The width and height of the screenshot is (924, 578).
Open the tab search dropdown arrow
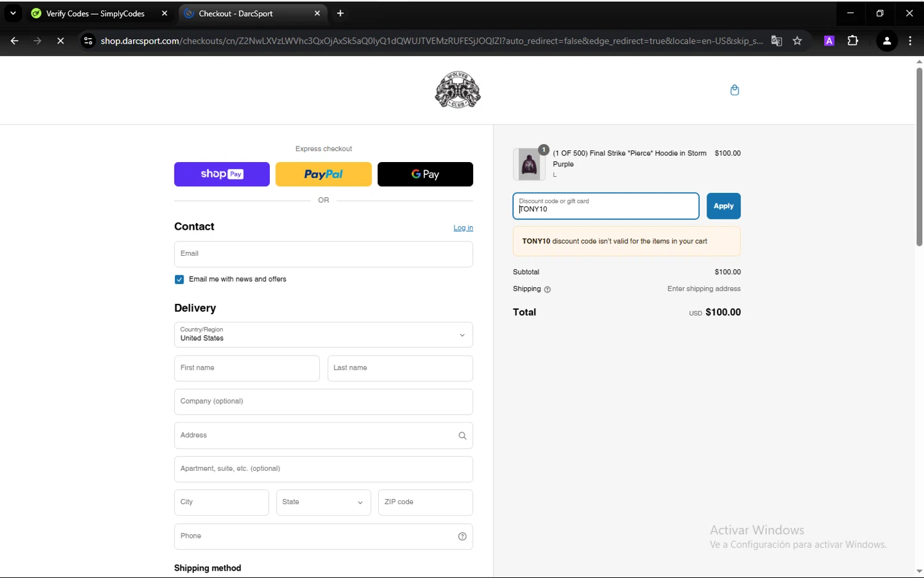tap(13, 13)
